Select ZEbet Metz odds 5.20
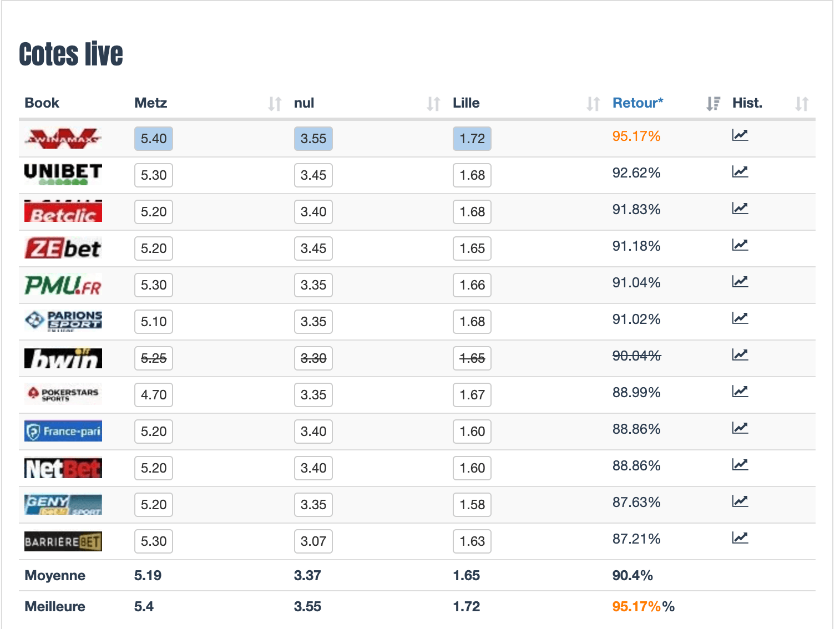The height and width of the screenshot is (629, 840). [154, 248]
